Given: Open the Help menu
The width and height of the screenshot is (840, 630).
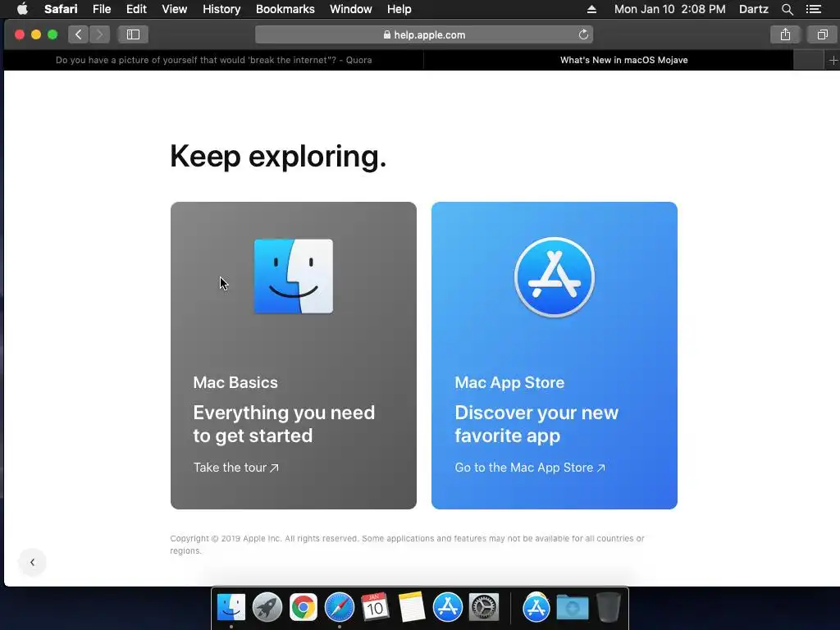Looking at the screenshot, I should 399,9.
